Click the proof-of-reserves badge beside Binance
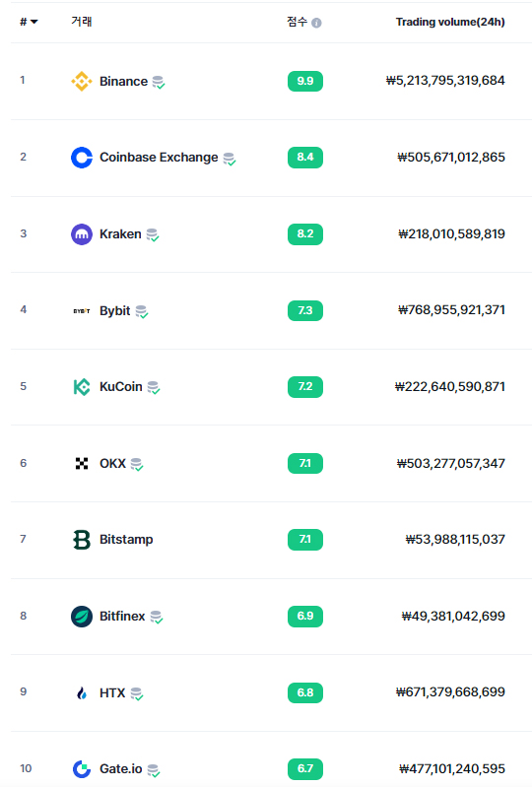The width and height of the screenshot is (532, 787). pyautogui.click(x=159, y=83)
